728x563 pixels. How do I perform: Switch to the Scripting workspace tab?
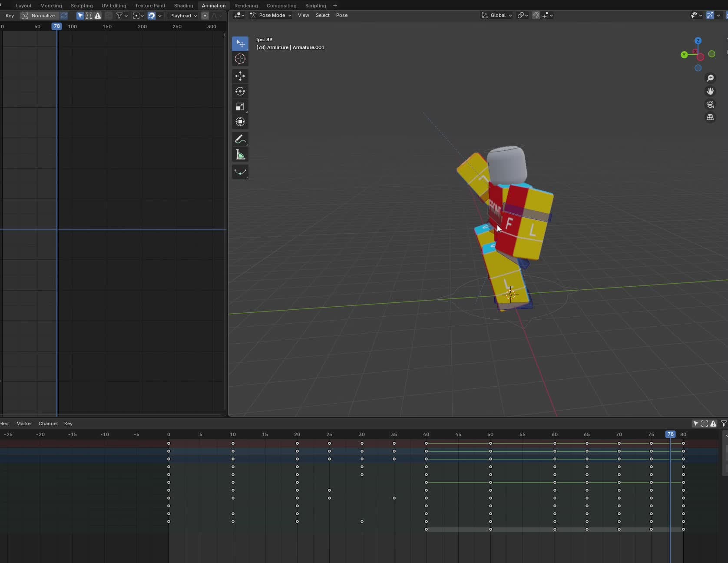tap(315, 6)
